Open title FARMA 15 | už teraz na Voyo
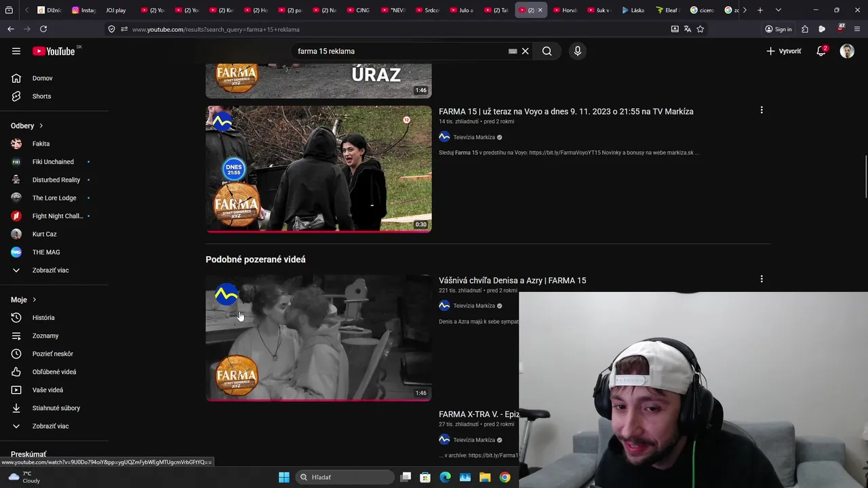The width and height of the screenshot is (868, 488). 566,111
